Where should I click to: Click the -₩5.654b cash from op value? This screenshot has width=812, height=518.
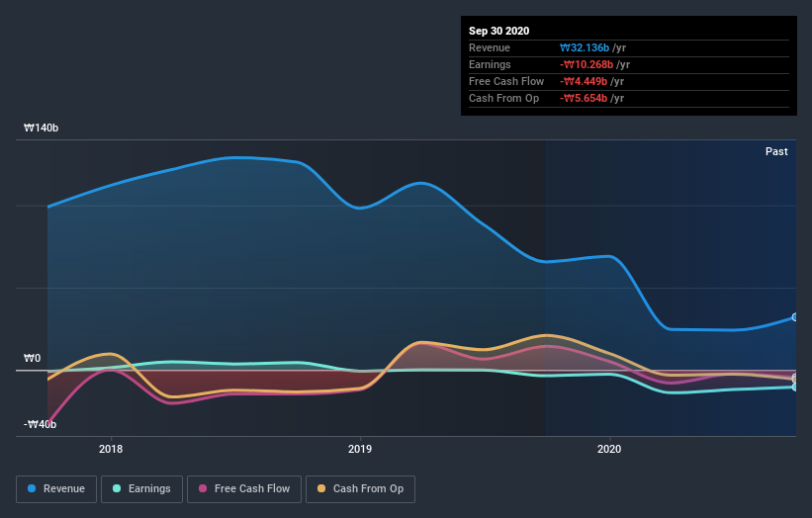(x=584, y=98)
